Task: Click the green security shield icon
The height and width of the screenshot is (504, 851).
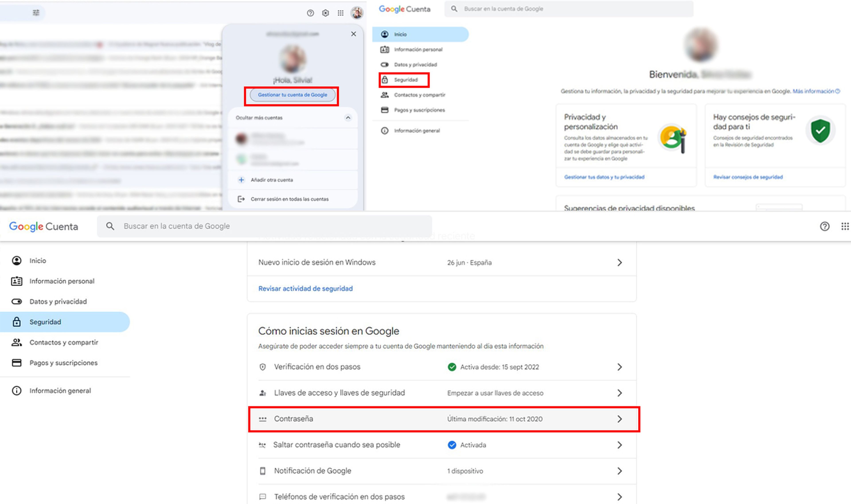Action: tap(820, 131)
